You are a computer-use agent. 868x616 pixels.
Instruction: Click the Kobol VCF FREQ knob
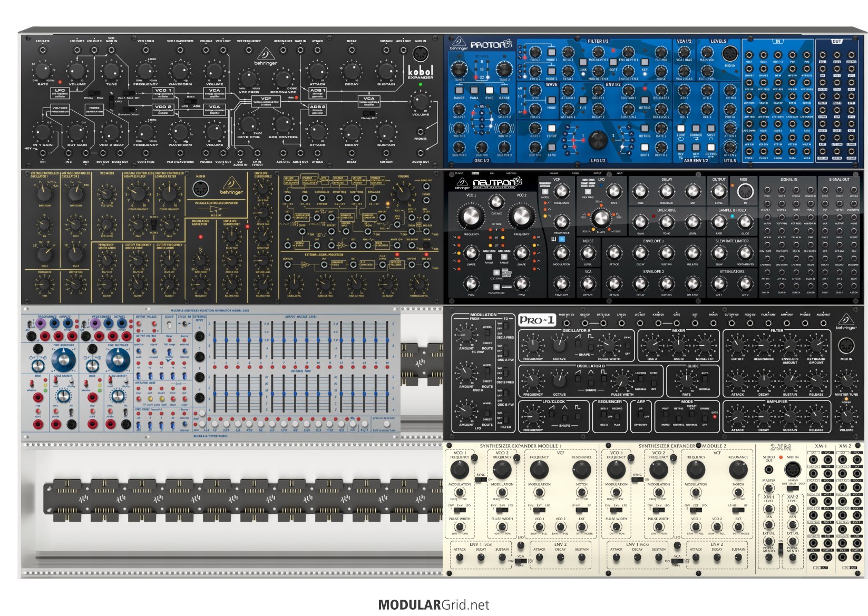point(249,79)
